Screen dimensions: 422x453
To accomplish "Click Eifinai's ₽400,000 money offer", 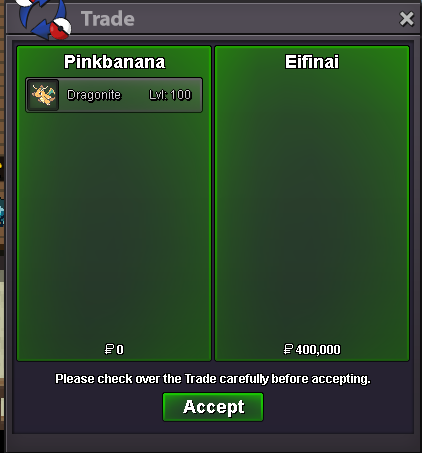I will [x=312, y=349].
